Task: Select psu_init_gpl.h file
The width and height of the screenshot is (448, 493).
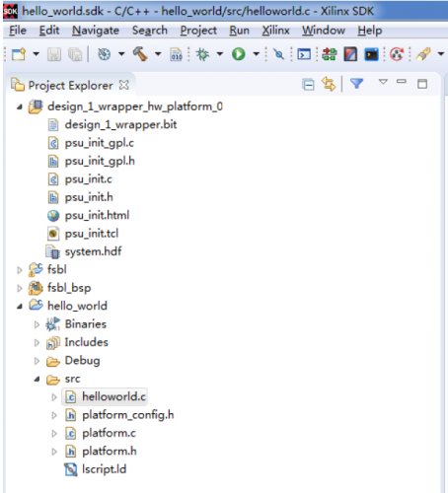Action: (x=100, y=161)
